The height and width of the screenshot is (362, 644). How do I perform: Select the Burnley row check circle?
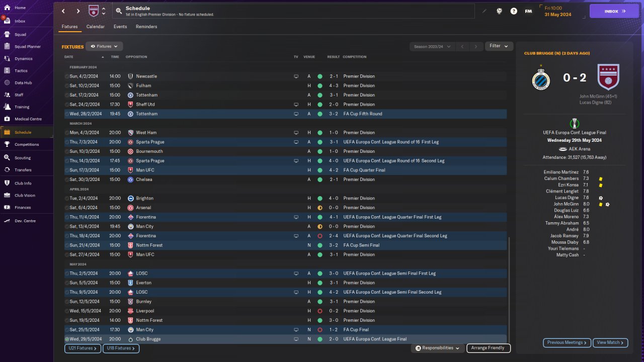tap(67, 302)
